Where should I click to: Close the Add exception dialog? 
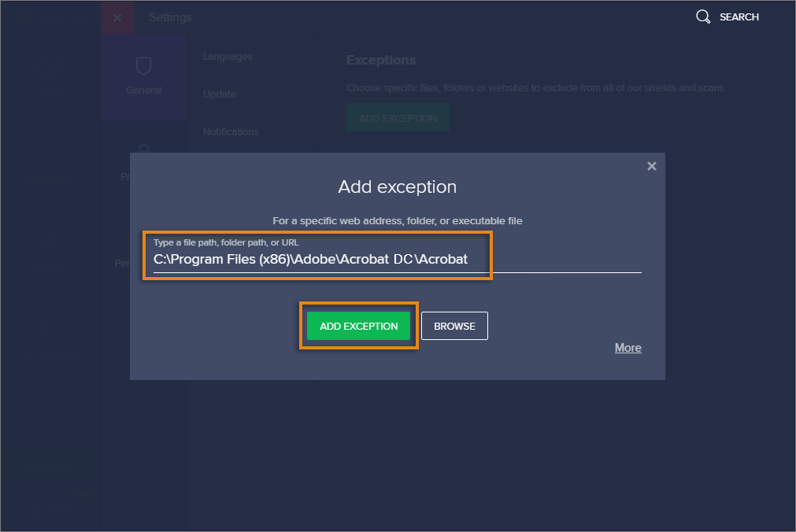pyautogui.click(x=651, y=166)
